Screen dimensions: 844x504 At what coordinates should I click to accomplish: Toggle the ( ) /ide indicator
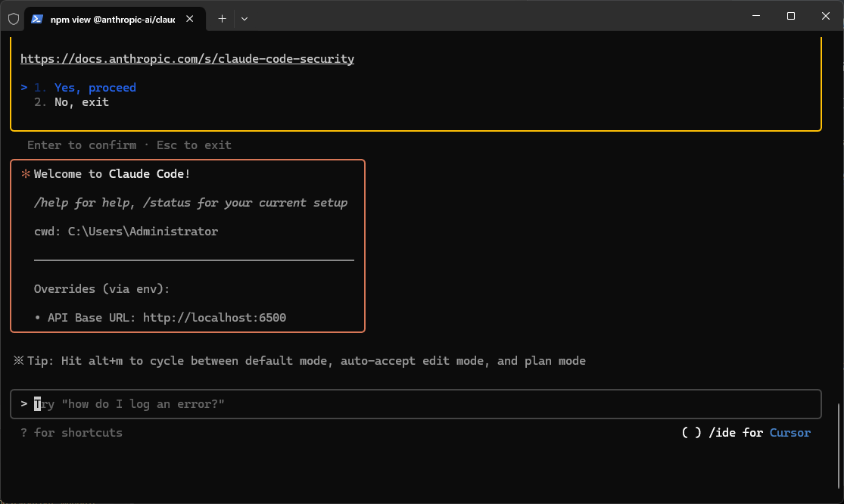691,433
